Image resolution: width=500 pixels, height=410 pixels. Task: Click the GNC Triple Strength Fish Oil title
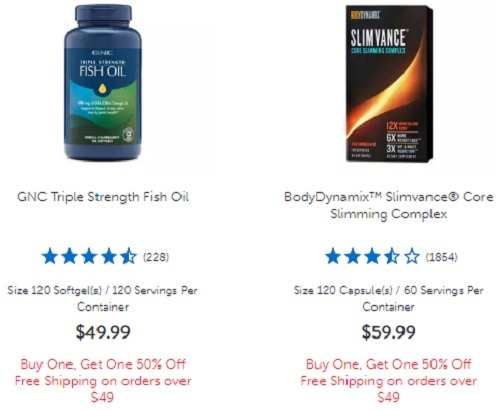tap(103, 197)
